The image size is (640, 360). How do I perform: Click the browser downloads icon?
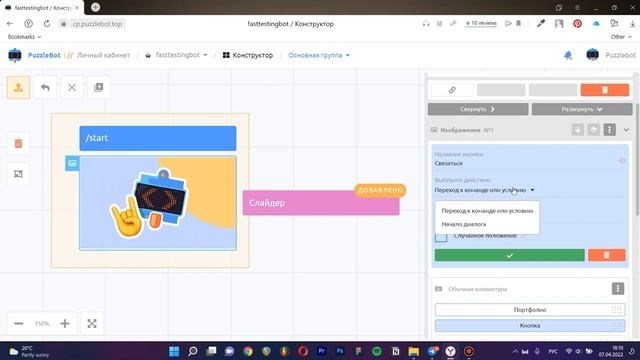tap(632, 24)
